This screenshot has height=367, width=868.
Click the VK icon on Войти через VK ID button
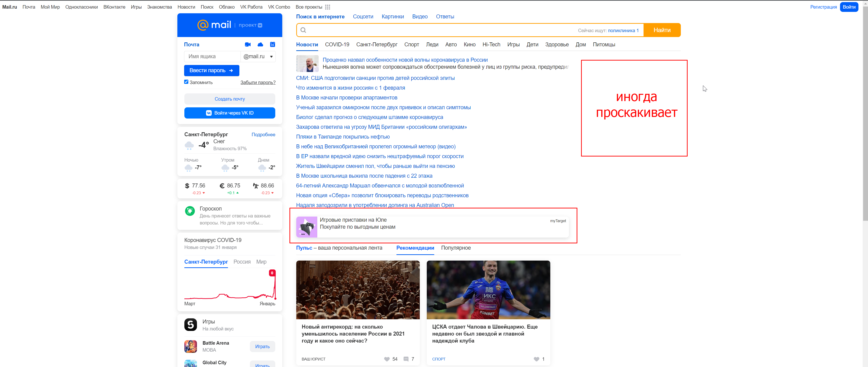point(209,113)
